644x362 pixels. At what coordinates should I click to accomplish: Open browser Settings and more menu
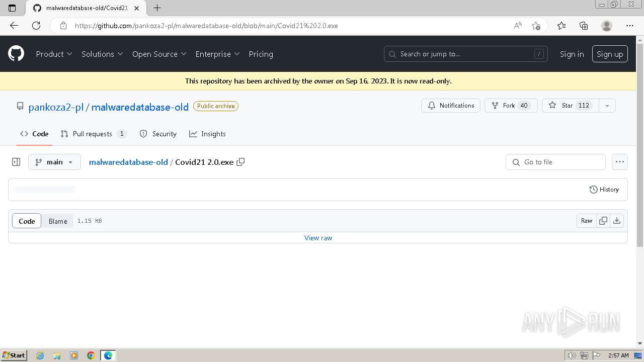tap(630, 26)
